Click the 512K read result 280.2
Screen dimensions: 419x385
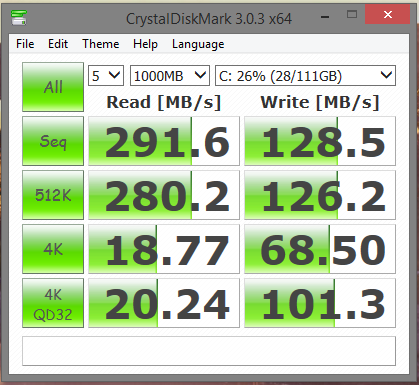click(164, 195)
